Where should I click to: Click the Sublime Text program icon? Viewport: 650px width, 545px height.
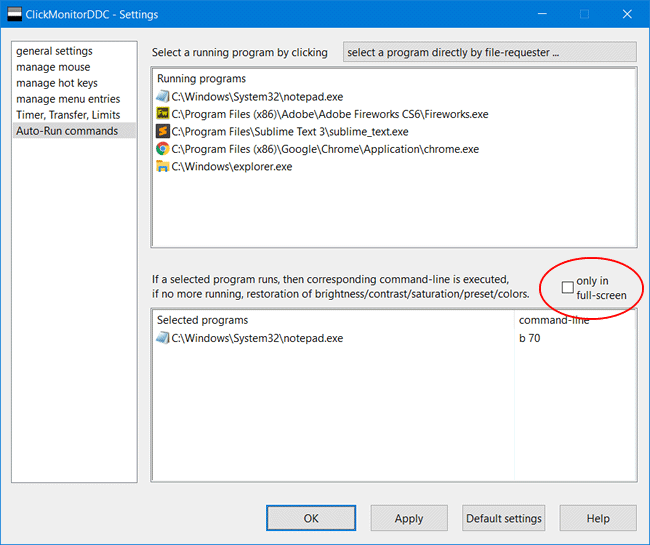click(163, 131)
